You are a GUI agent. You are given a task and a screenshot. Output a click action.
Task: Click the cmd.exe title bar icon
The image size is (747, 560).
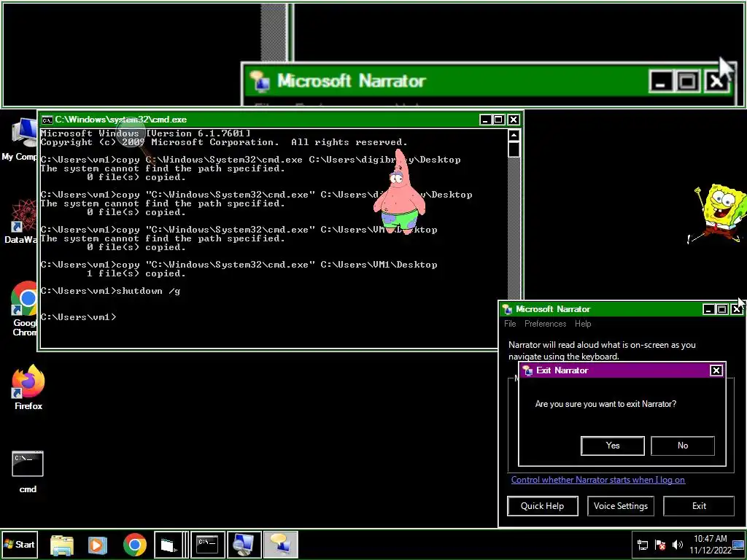pos(47,120)
